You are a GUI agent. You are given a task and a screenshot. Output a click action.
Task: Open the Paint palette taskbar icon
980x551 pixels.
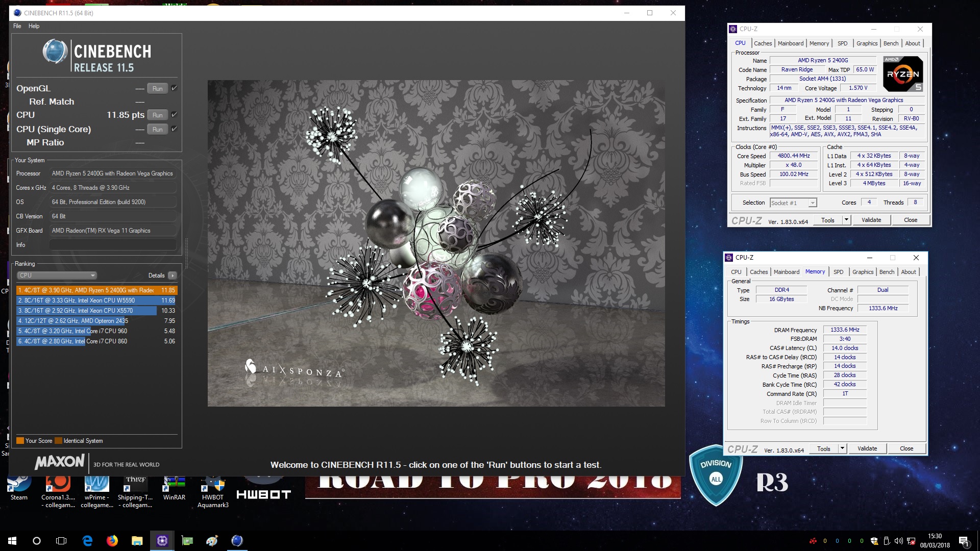pyautogui.click(x=212, y=541)
